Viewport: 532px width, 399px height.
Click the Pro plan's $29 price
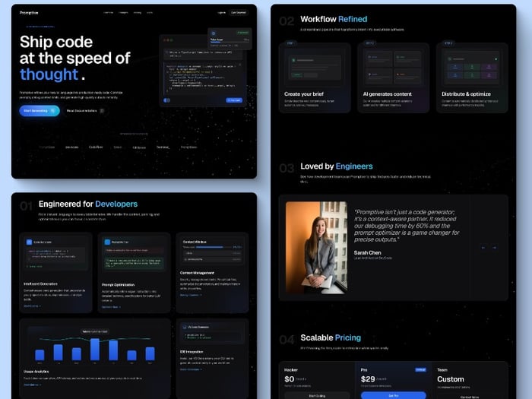coord(368,379)
